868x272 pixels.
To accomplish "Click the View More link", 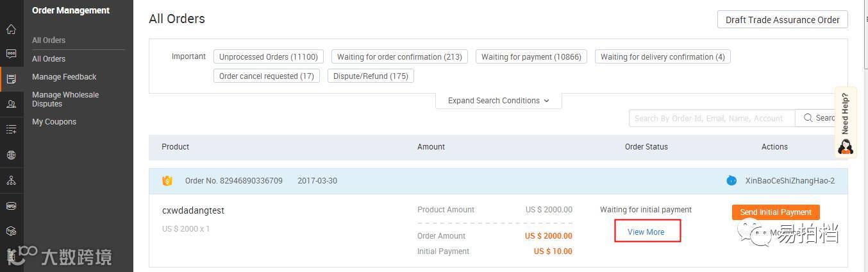I will [646, 232].
